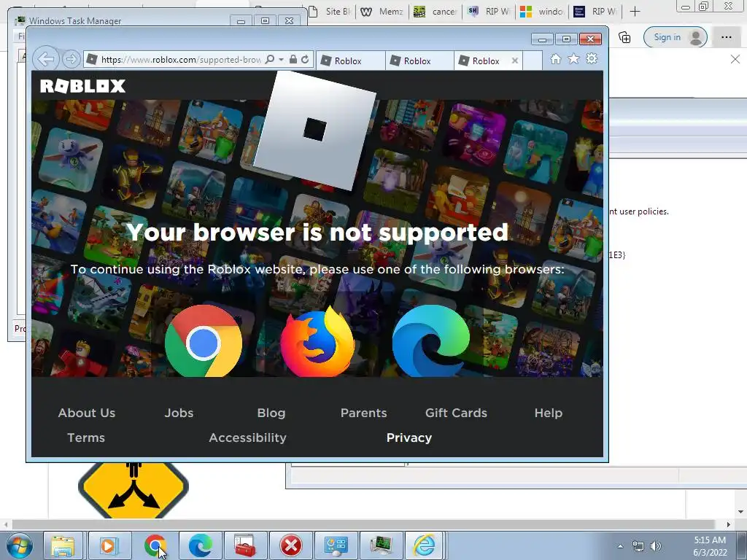
Task: Click the Google Chrome browser logo
Action: pyautogui.click(x=204, y=341)
